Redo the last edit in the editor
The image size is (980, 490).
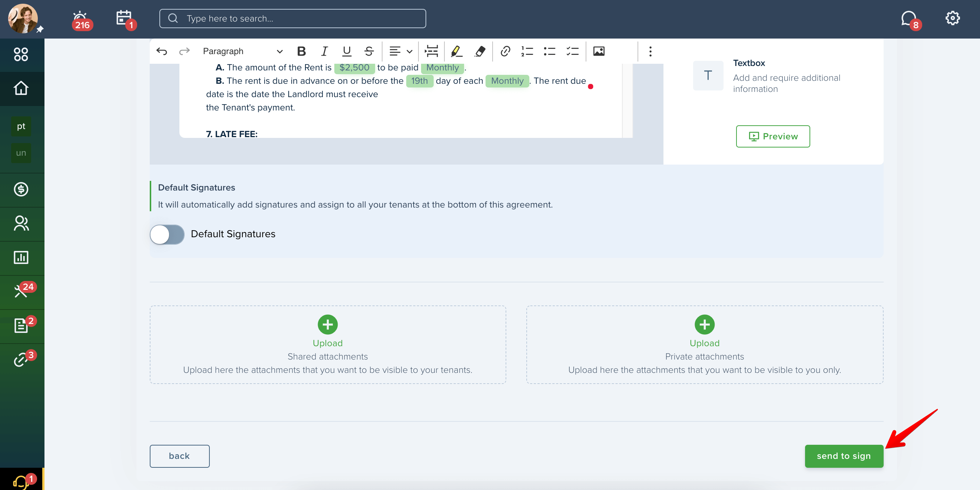pyautogui.click(x=185, y=52)
